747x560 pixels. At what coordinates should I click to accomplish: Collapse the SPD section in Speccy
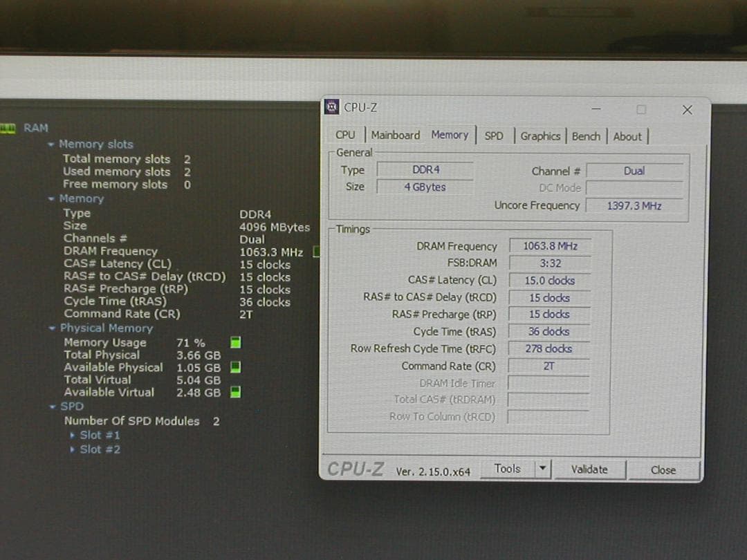(52, 407)
